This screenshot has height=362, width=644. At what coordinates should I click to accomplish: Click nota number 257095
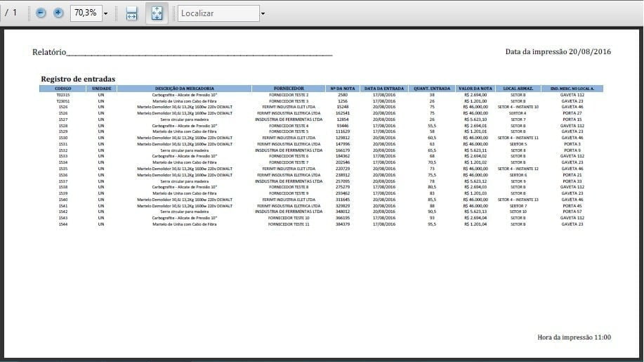pyautogui.click(x=343, y=181)
